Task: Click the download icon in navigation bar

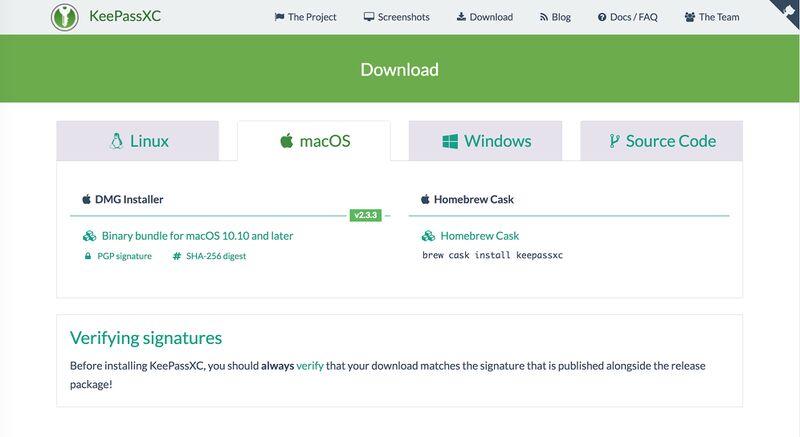Action: point(461,17)
